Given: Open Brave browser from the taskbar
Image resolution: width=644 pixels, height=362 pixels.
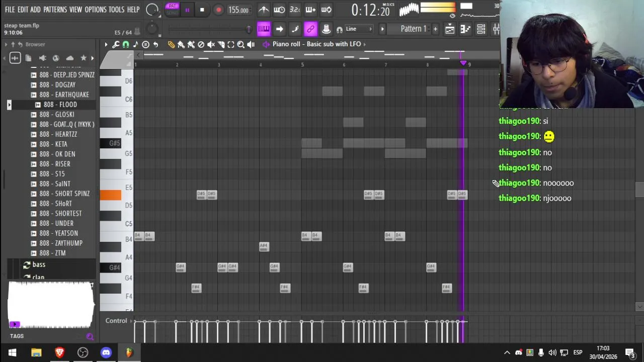Looking at the screenshot, I should [x=59, y=352].
